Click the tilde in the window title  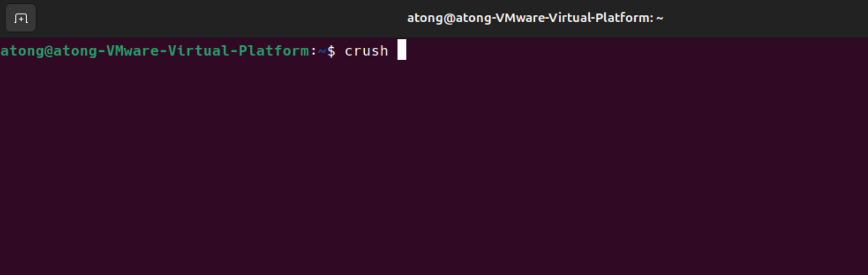(660, 18)
